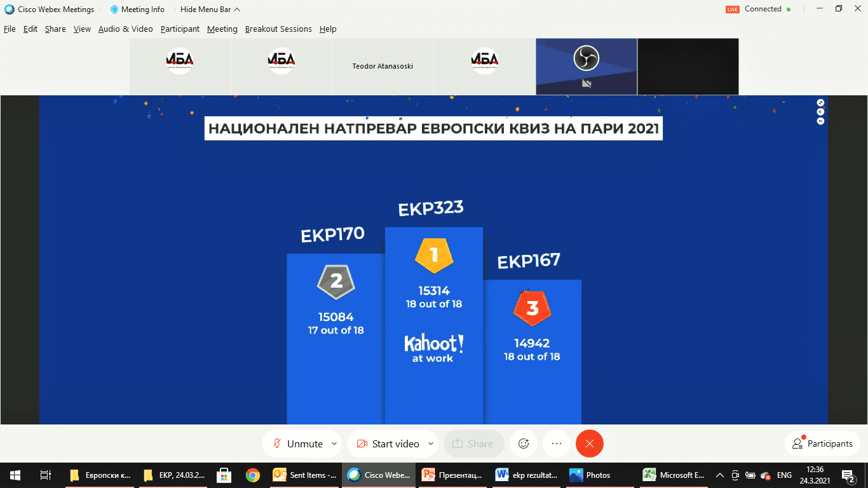Open the File menu
Screen dimensions: 868x488
tap(10, 29)
